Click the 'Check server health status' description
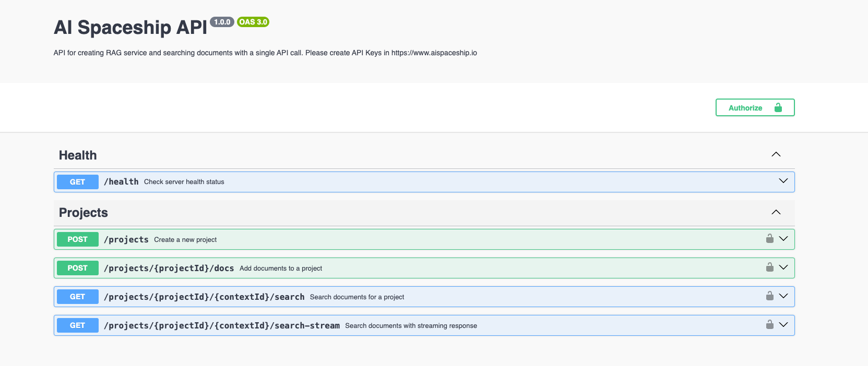This screenshot has width=868, height=366. click(x=184, y=182)
